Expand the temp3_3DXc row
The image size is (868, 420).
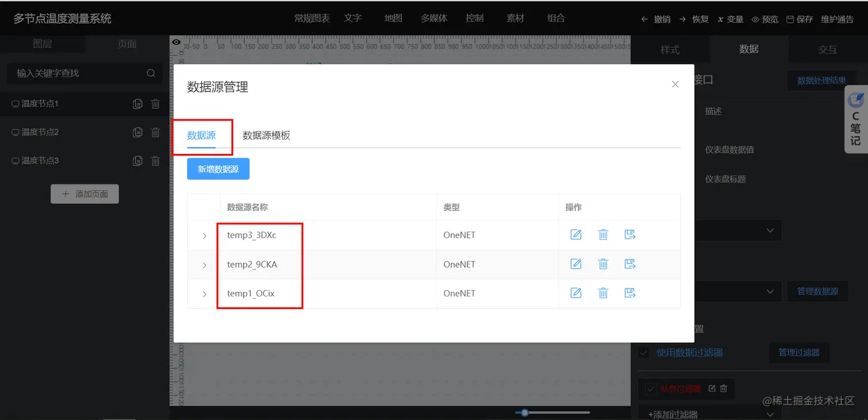204,236
